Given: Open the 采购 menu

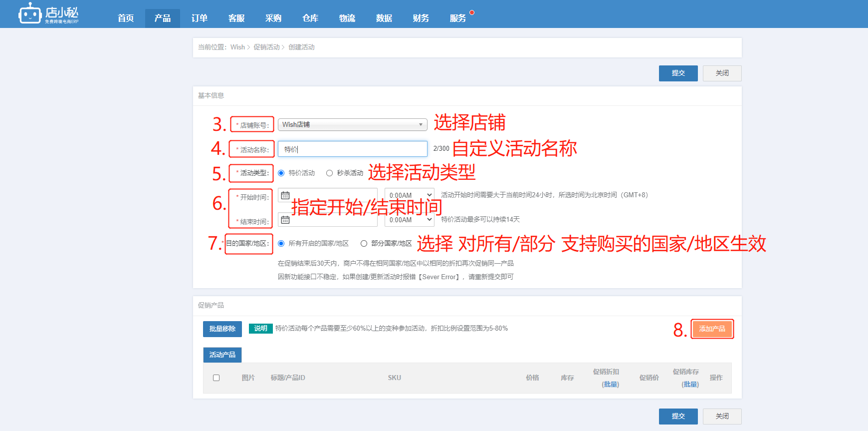Looking at the screenshot, I should pyautogui.click(x=273, y=18).
